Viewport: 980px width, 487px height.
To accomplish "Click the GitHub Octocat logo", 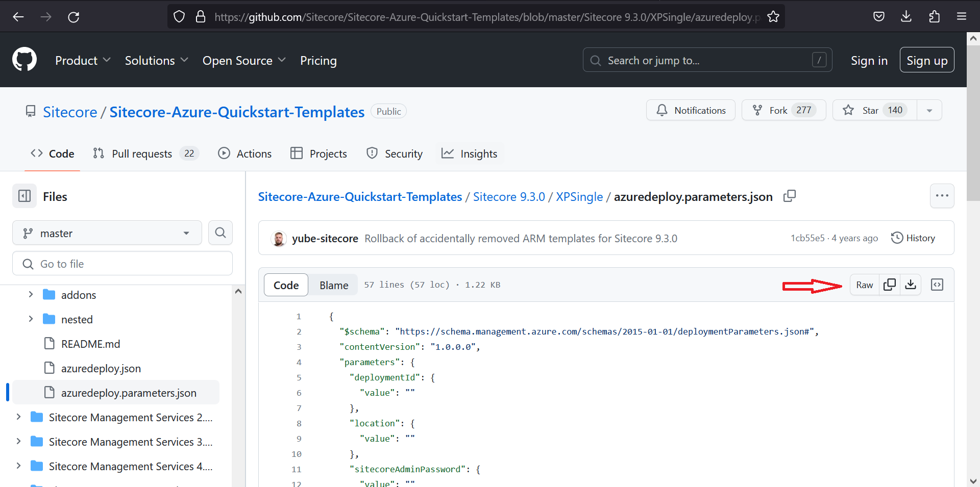I will pyautogui.click(x=24, y=60).
